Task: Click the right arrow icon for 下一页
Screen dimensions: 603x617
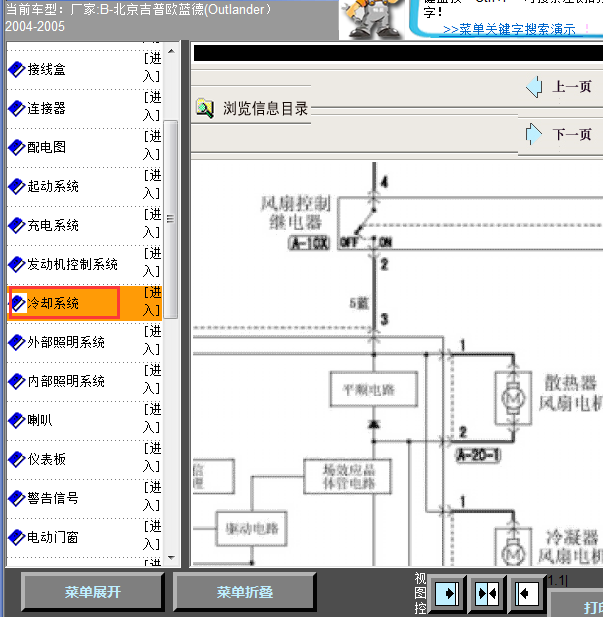Action: point(534,134)
